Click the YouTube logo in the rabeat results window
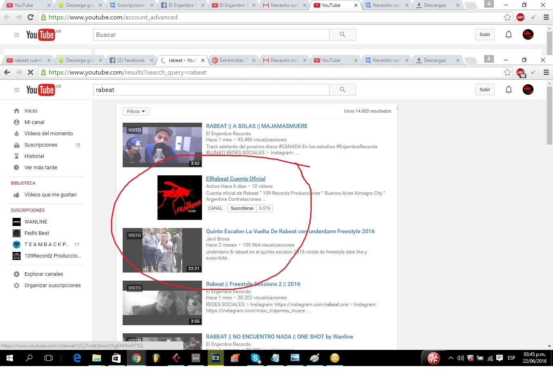Image resolution: width=553 pixels, height=392 pixels. (x=40, y=90)
